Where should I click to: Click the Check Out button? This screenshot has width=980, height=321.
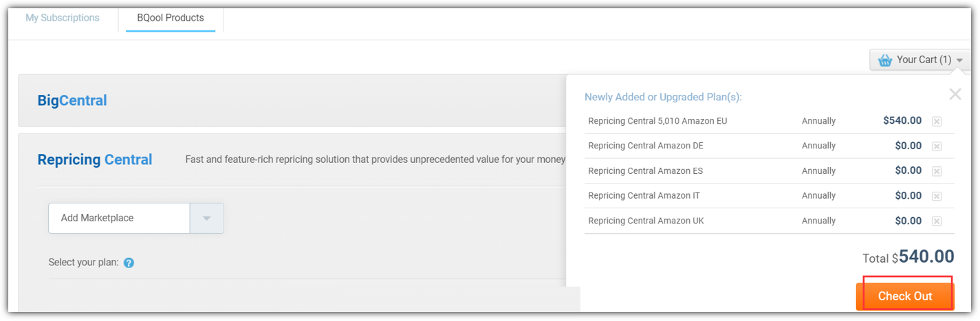coord(905,296)
